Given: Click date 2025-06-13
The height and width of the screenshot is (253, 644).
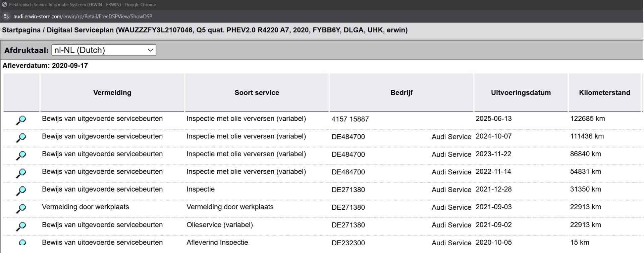Looking at the screenshot, I should (x=494, y=119).
